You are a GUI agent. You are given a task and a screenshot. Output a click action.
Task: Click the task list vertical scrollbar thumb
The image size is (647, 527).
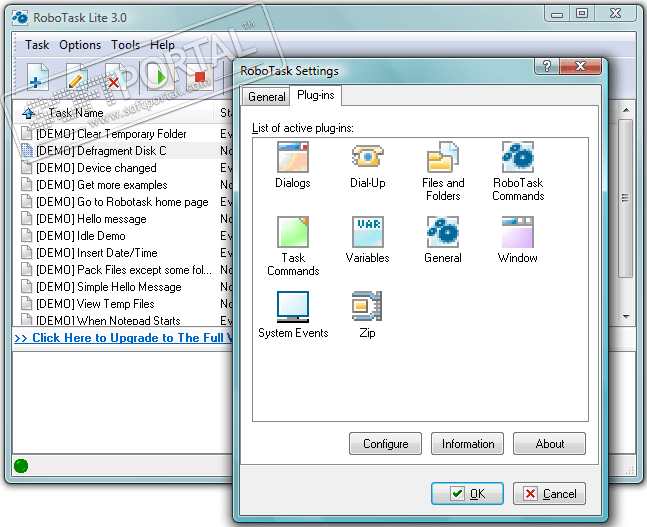626,199
